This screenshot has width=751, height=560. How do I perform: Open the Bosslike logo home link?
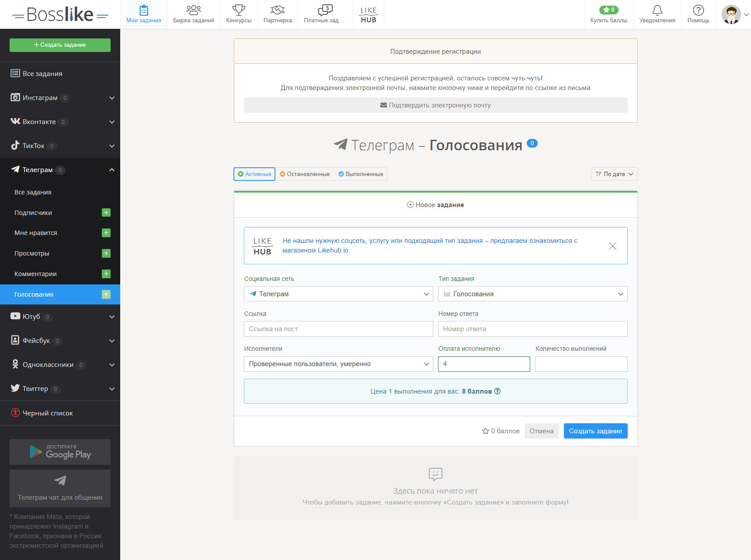tap(60, 14)
